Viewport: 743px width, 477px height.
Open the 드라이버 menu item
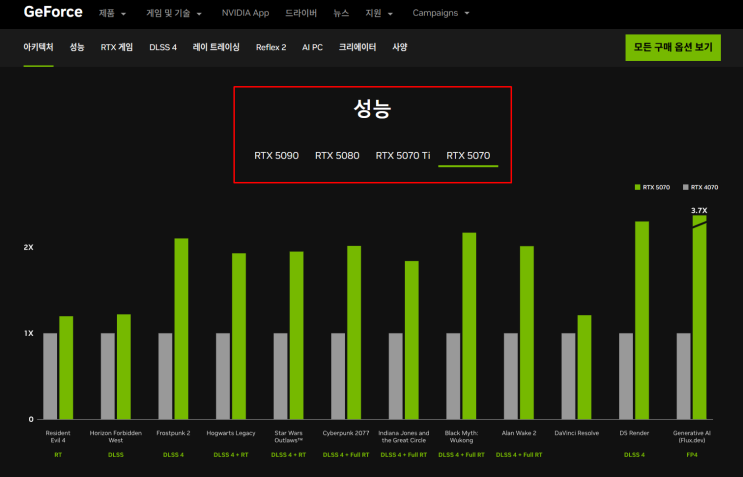tap(300, 13)
